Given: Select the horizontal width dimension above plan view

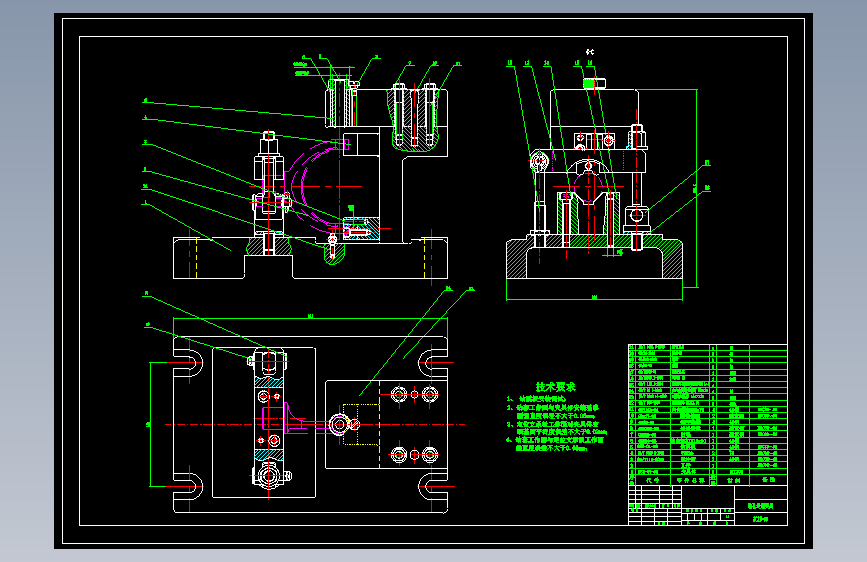Looking at the screenshot, I should [x=310, y=318].
